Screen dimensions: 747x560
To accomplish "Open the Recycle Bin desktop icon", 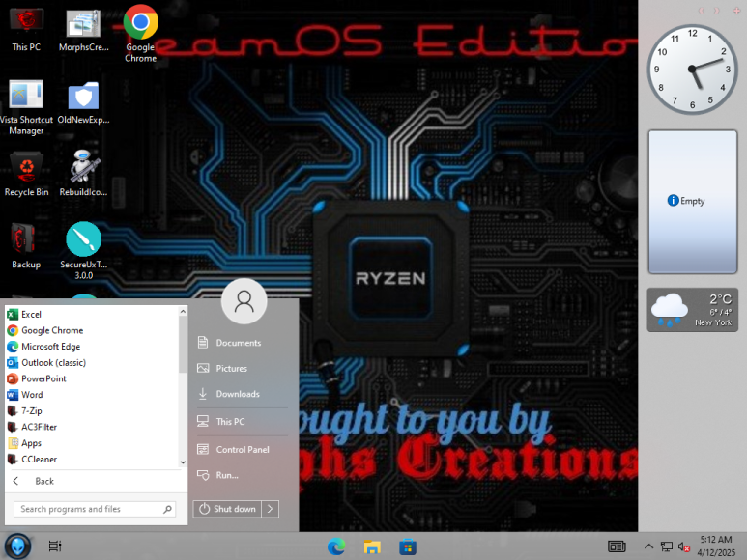I will click(x=26, y=174).
